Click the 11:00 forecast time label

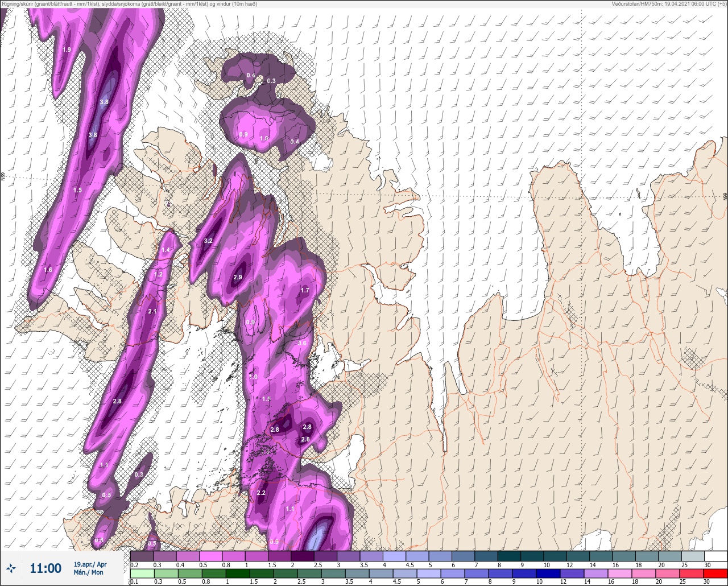[x=45, y=568]
